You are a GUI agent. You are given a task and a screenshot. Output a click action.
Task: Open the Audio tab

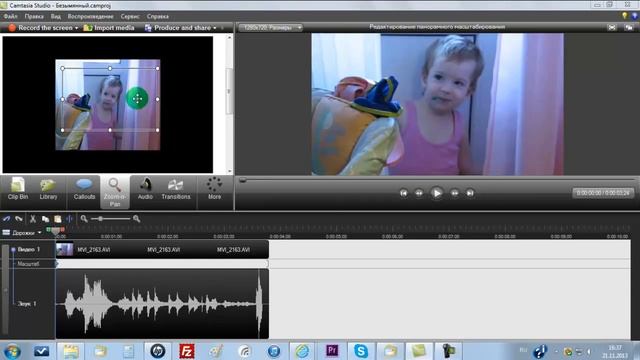(145, 189)
